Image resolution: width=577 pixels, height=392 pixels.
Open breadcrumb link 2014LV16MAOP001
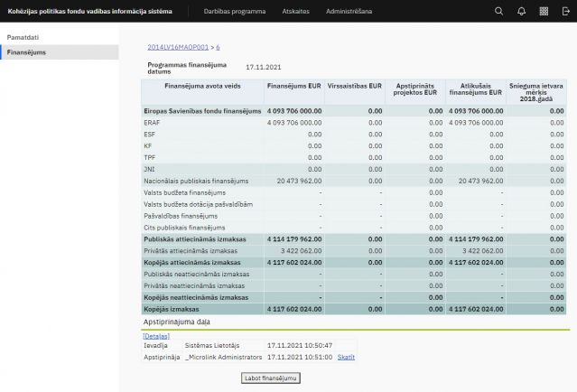pyautogui.click(x=179, y=46)
